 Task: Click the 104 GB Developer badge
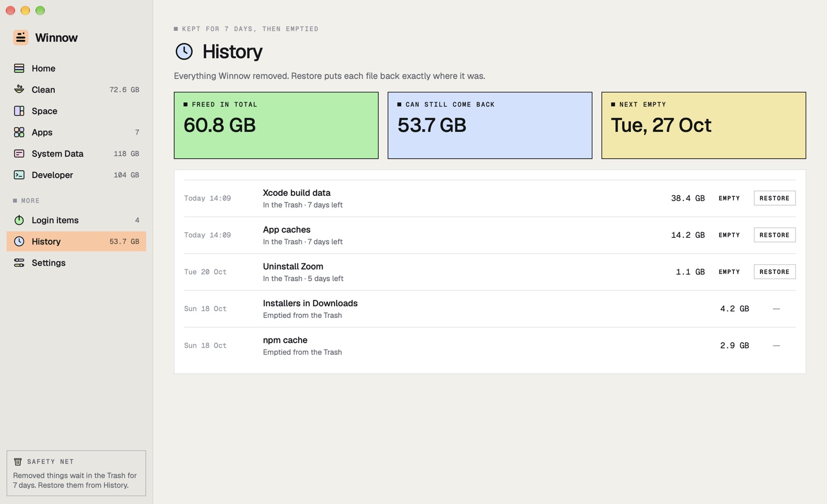[x=126, y=175]
